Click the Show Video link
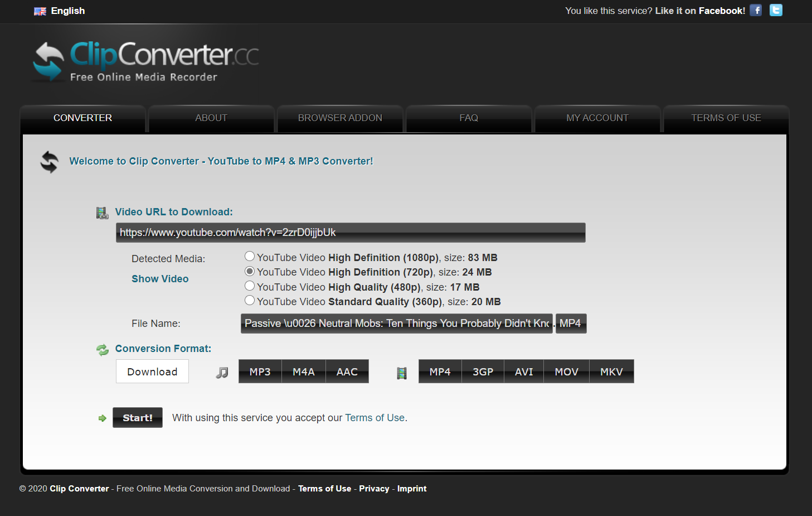Viewport: 812px width, 516px height. point(160,279)
